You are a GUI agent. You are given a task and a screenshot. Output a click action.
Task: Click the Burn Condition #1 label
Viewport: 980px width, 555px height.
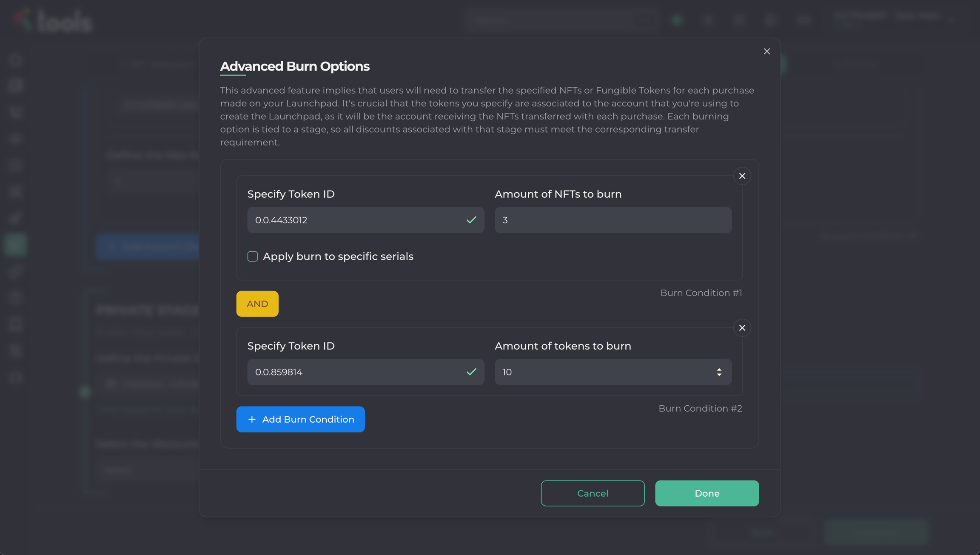(x=701, y=293)
